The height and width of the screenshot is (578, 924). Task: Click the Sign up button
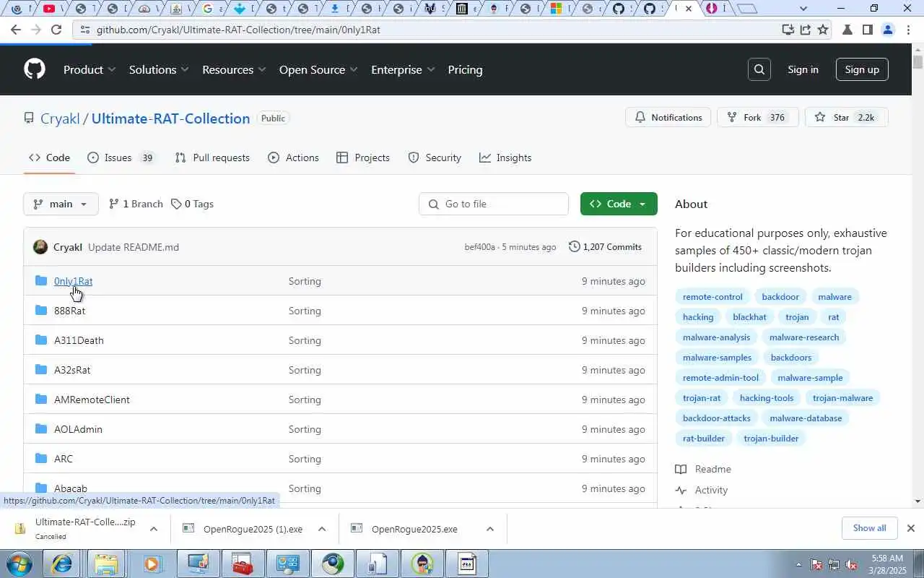pos(862,69)
